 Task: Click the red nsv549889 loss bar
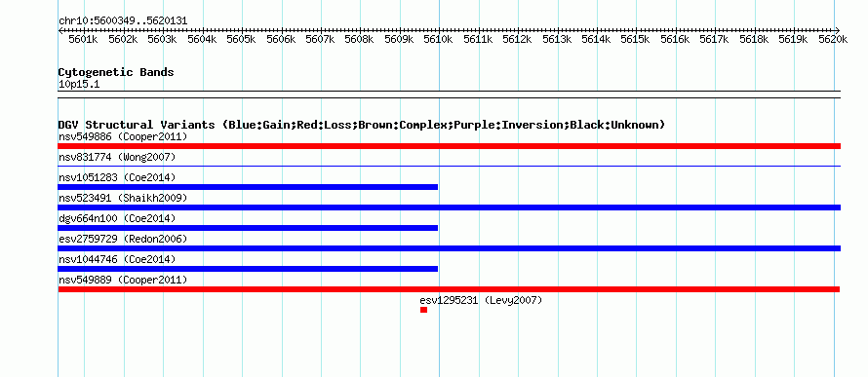click(449, 289)
